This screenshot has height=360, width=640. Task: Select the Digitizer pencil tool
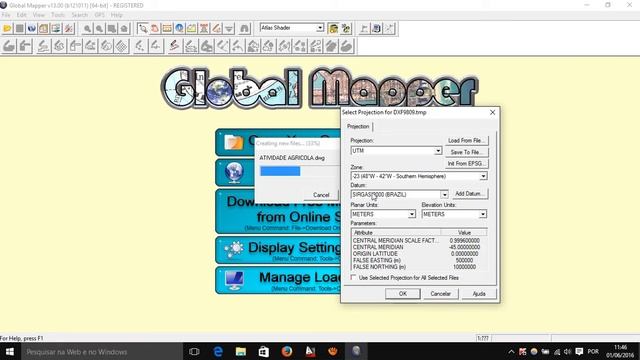click(x=217, y=29)
